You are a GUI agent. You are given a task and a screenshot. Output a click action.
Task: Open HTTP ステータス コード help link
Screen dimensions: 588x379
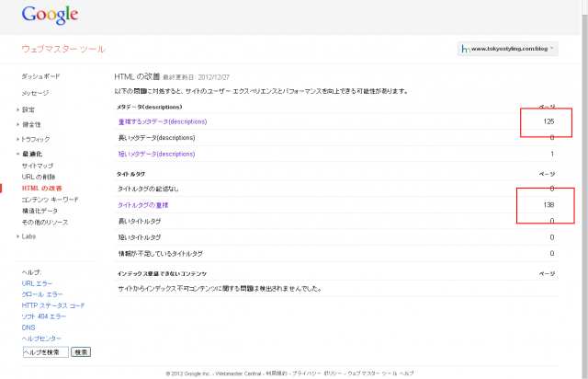[x=53, y=305]
